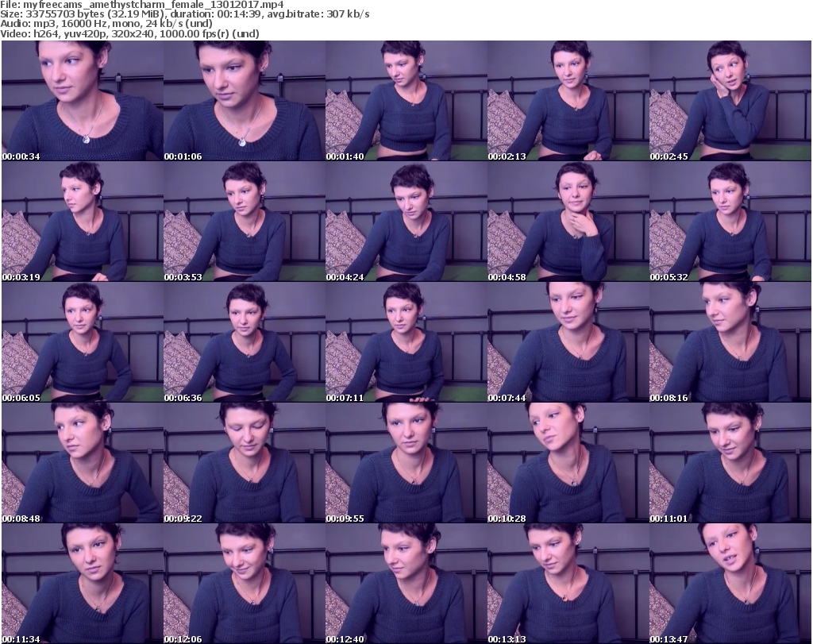This screenshot has width=813, height=644.
Task: Open the frame at 00:07:11
Action: click(406, 342)
